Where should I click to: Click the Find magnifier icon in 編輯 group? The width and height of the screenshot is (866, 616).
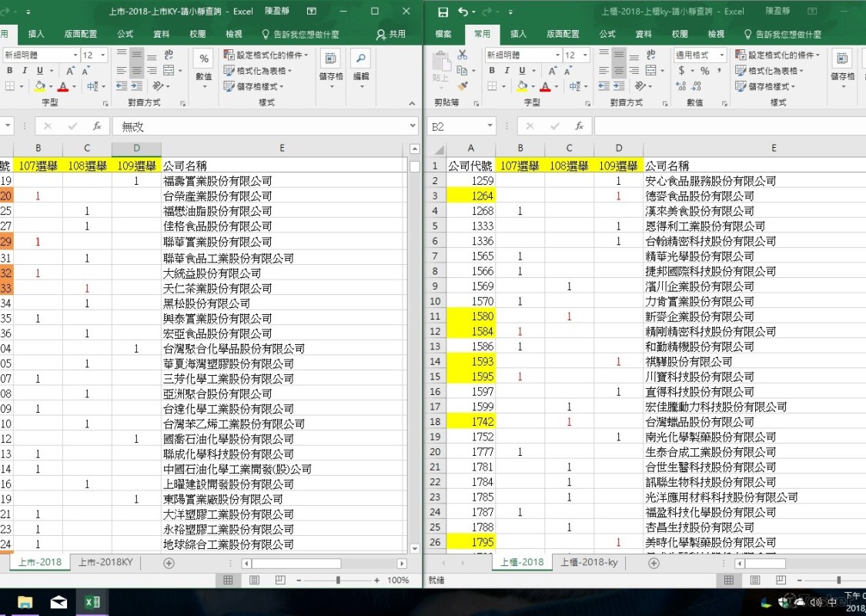click(361, 56)
